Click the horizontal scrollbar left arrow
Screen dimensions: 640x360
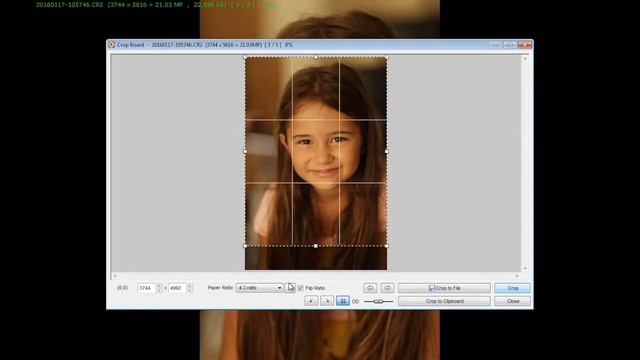(x=115, y=276)
